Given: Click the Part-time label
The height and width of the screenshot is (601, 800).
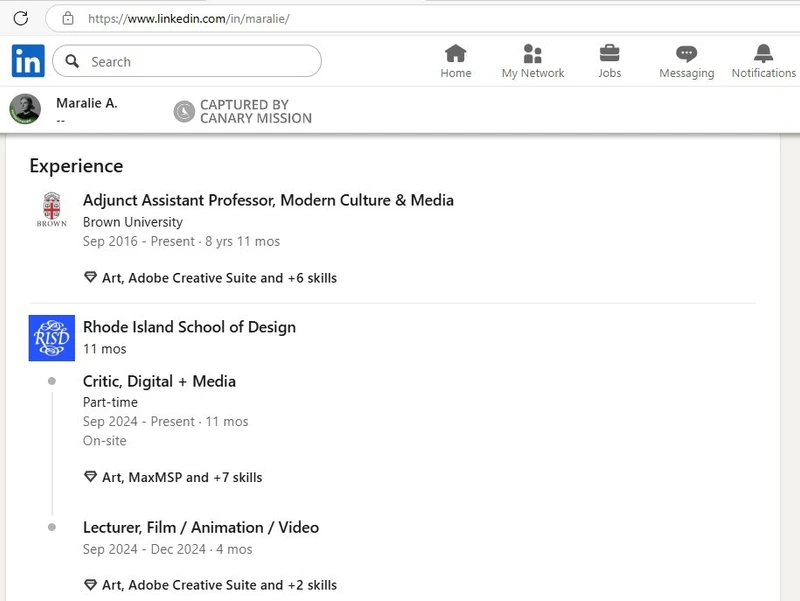Looking at the screenshot, I should [110, 402].
